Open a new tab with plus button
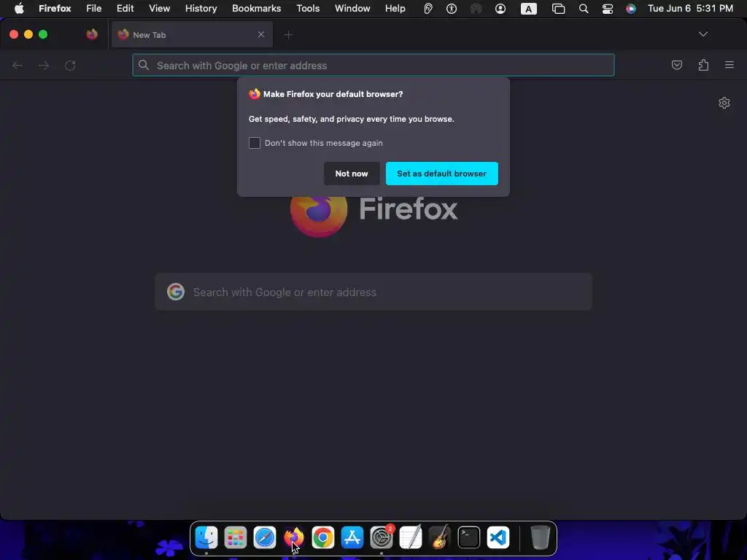This screenshot has width=747, height=560. point(288,35)
